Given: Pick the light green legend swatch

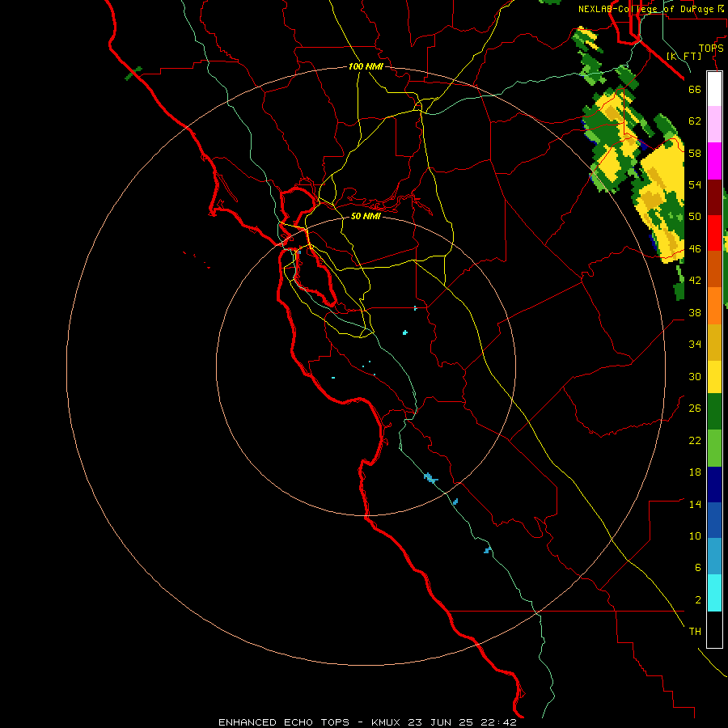Looking at the screenshot, I should 714,448.
